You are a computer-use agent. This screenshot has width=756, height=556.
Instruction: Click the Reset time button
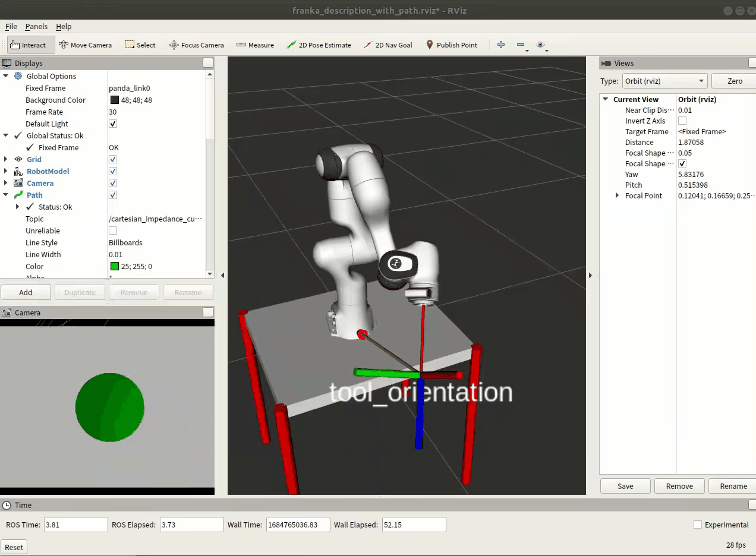point(14,547)
